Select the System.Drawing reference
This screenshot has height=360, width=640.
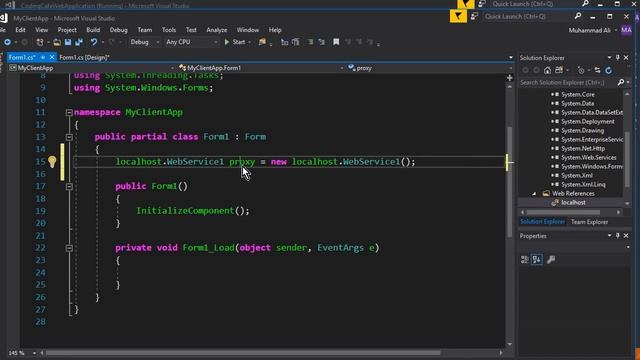pyautogui.click(x=582, y=131)
